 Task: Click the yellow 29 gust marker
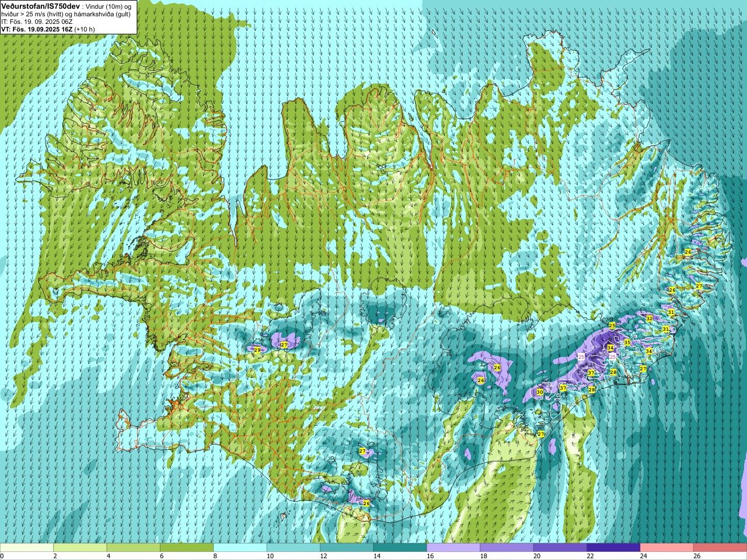257,350
